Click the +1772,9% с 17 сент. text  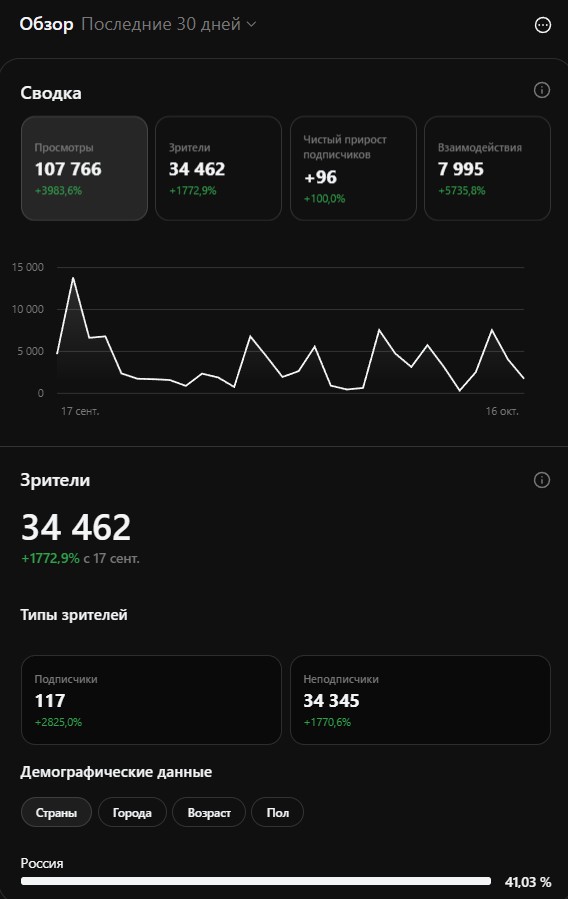(x=80, y=558)
